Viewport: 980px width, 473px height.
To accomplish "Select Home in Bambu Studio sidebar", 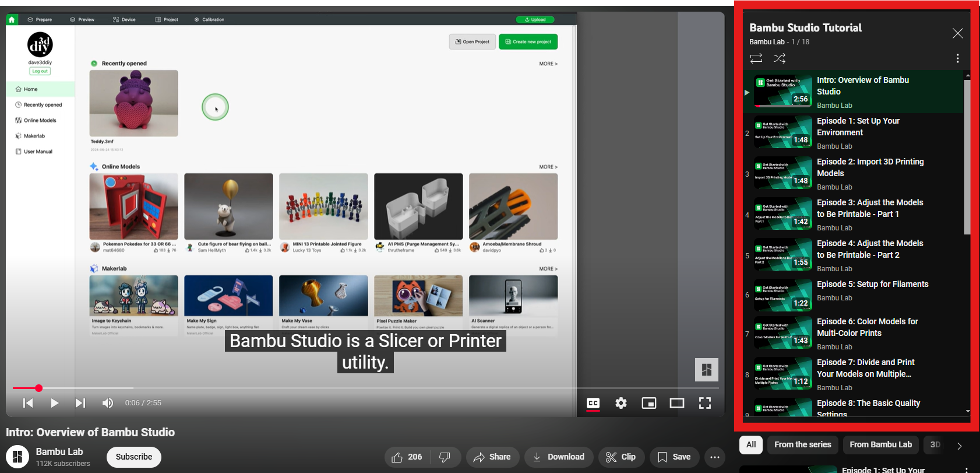I will coord(40,89).
